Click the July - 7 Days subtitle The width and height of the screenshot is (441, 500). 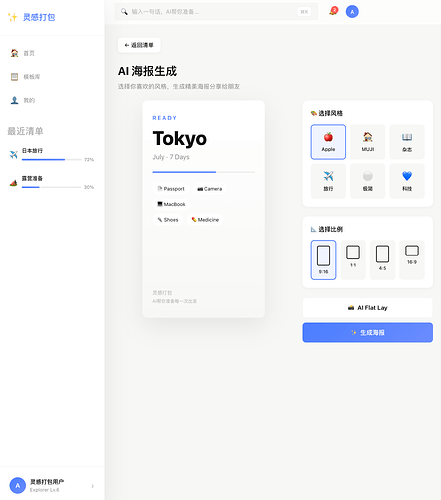(171, 157)
